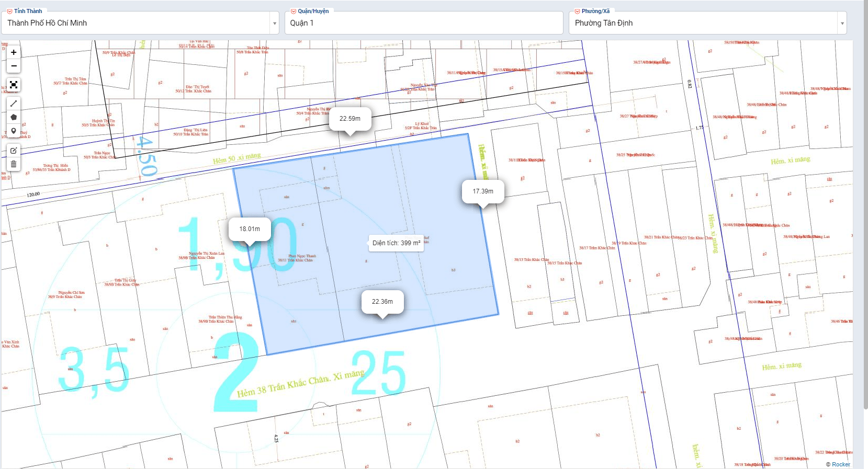The height and width of the screenshot is (469, 868).
Task: Select the place marker tool
Action: click(x=14, y=131)
